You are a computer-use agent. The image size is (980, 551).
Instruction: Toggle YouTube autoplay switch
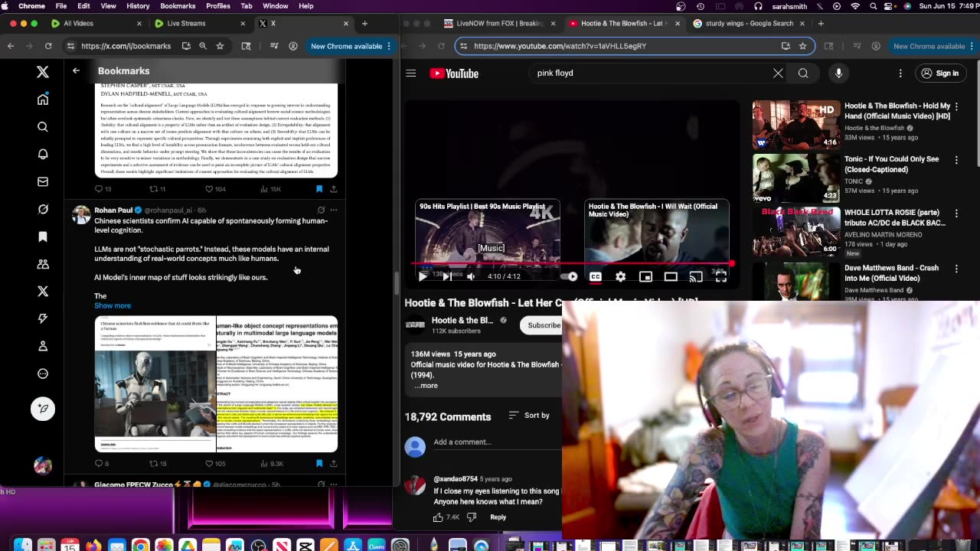coord(570,277)
